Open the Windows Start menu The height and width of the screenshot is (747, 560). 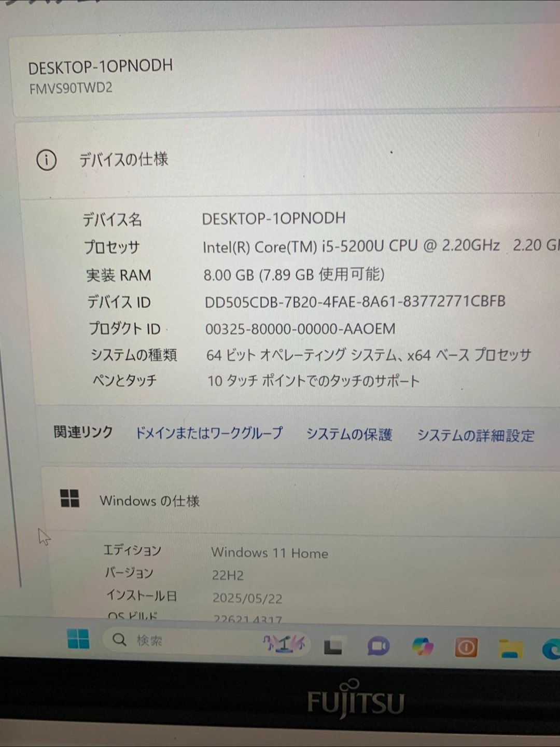click(x=78, y=639)
